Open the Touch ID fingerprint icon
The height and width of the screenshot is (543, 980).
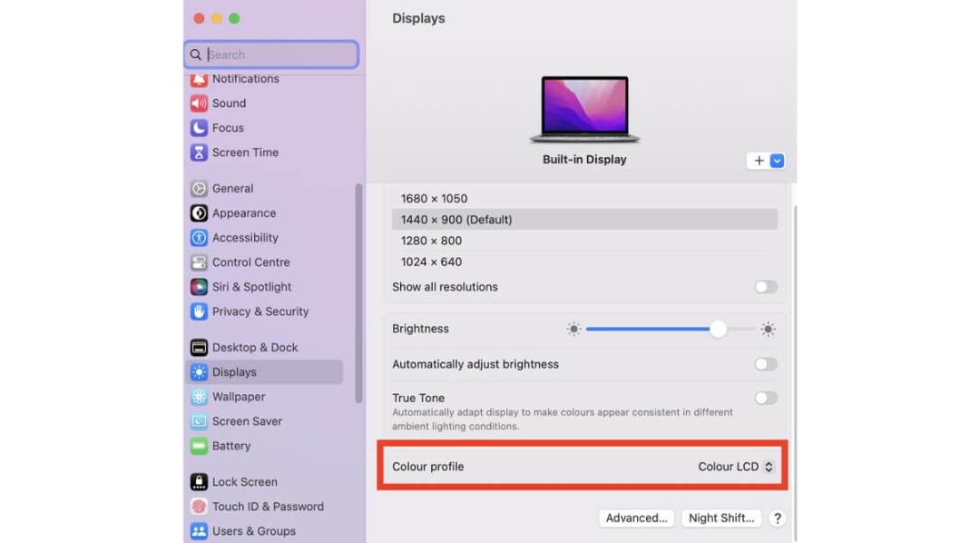coord(199,507)
